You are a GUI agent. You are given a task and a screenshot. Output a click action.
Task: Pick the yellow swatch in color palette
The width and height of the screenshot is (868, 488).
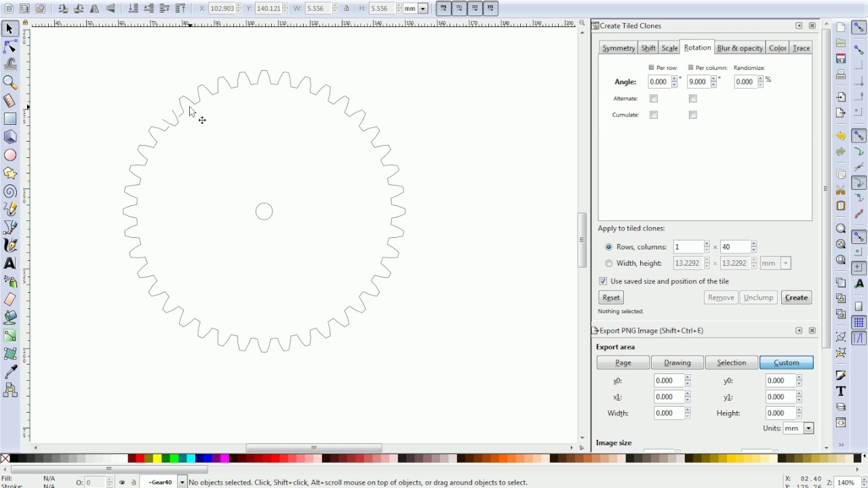(157, 459)
